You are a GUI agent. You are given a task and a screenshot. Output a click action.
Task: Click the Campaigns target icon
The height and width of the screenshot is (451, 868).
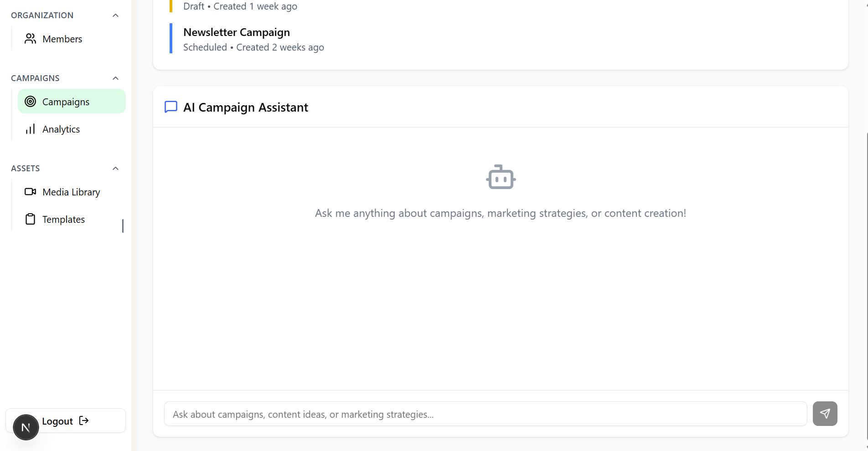click(30, 102)
